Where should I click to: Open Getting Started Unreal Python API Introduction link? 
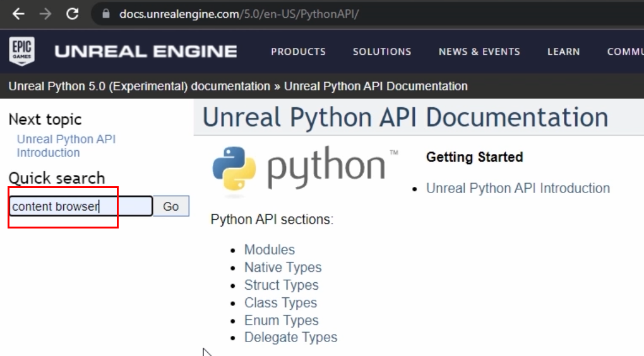tap(518, 188)
